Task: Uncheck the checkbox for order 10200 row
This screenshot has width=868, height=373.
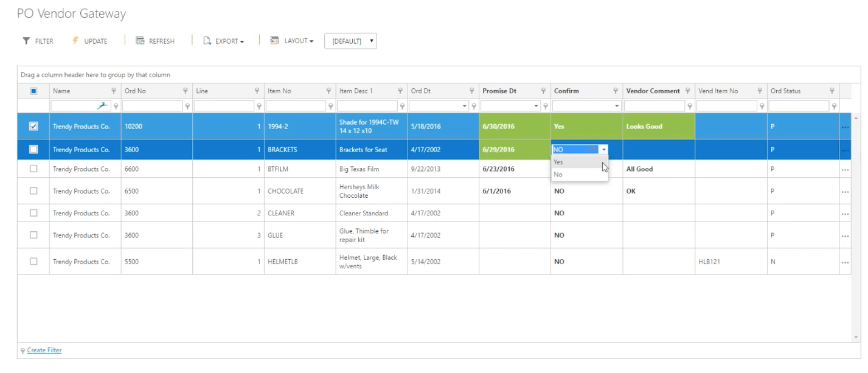Action: 34,127
